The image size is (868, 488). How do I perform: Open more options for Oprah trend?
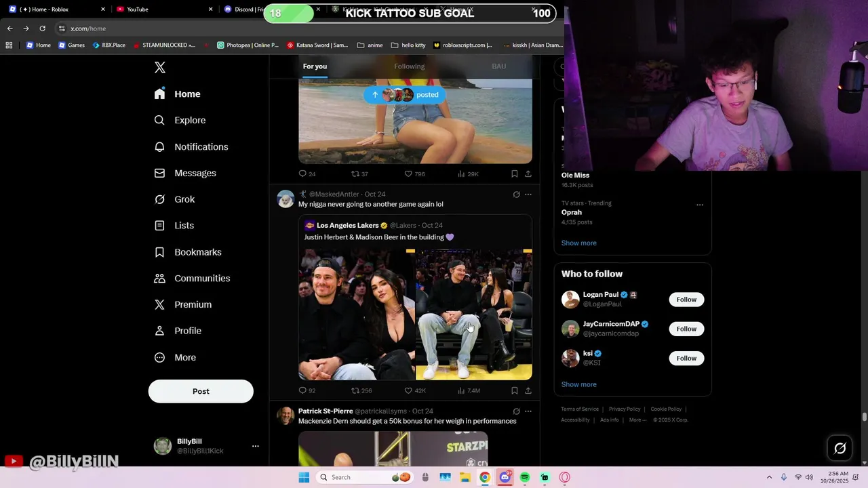pos(700,204)
